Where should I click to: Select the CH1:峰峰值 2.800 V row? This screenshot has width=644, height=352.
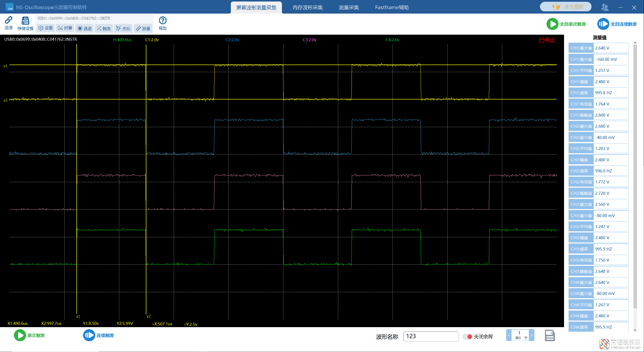pyautogui.click(x=598, y=115)
